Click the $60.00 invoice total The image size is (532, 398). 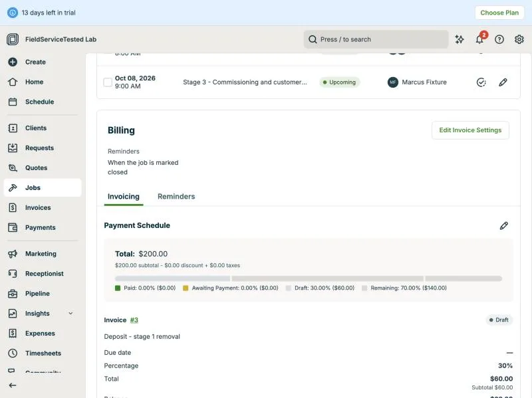coord(501,379)
